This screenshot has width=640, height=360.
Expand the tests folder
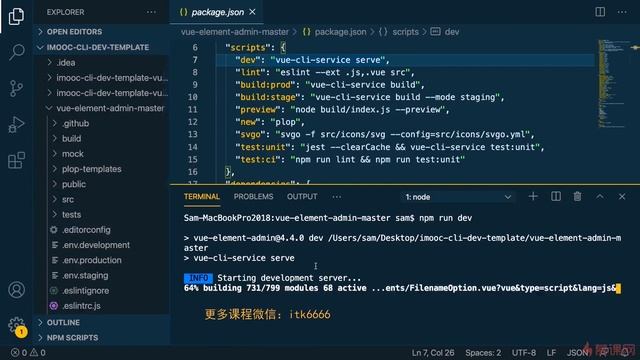click(101, 215)
